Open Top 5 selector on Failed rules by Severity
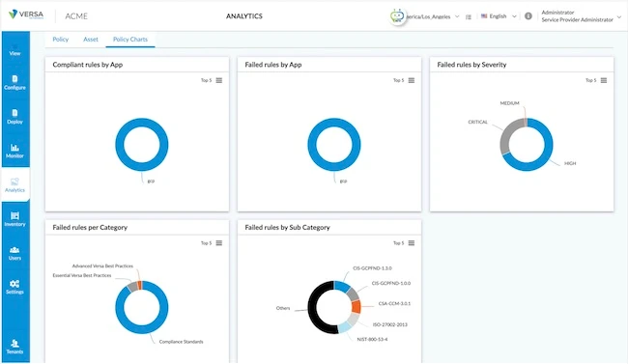Image resolution: width=628 pixels, height=364 pixels. coord(590,80)
